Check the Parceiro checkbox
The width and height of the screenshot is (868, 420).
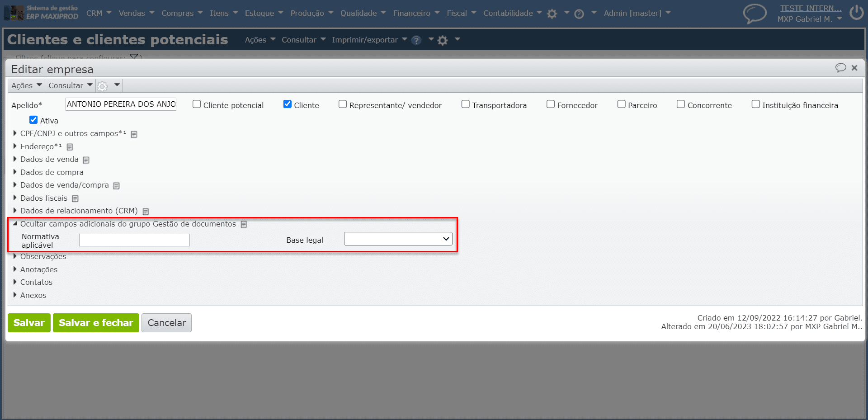click(x=622, y=104)
